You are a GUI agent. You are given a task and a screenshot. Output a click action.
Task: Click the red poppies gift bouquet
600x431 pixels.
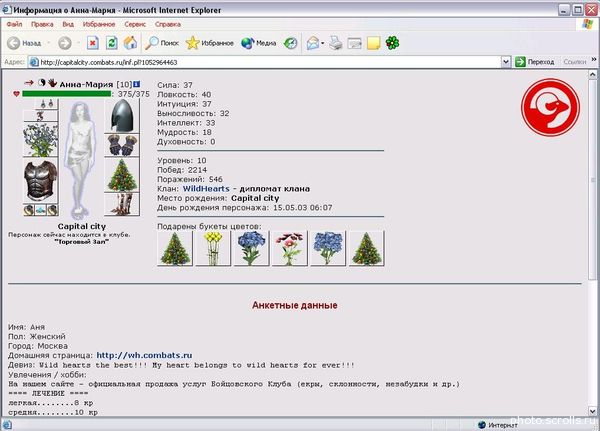(290, 248)
